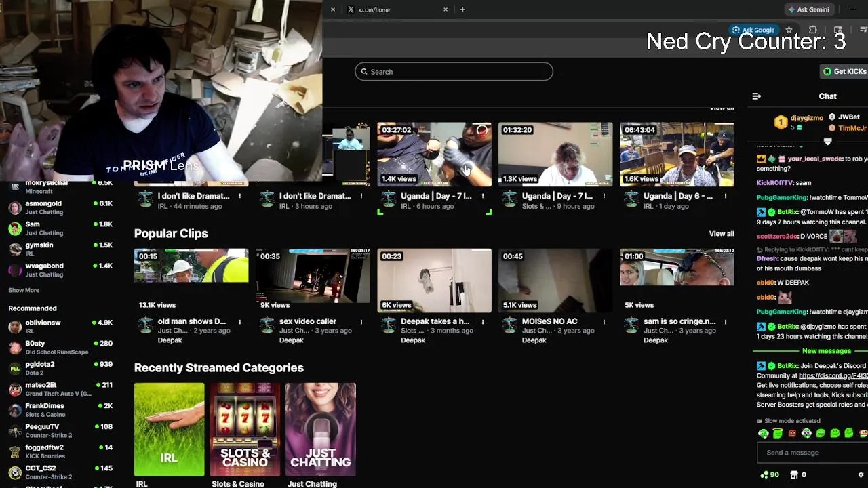Open foggedftw2 recommended channel

click(61, 451)
